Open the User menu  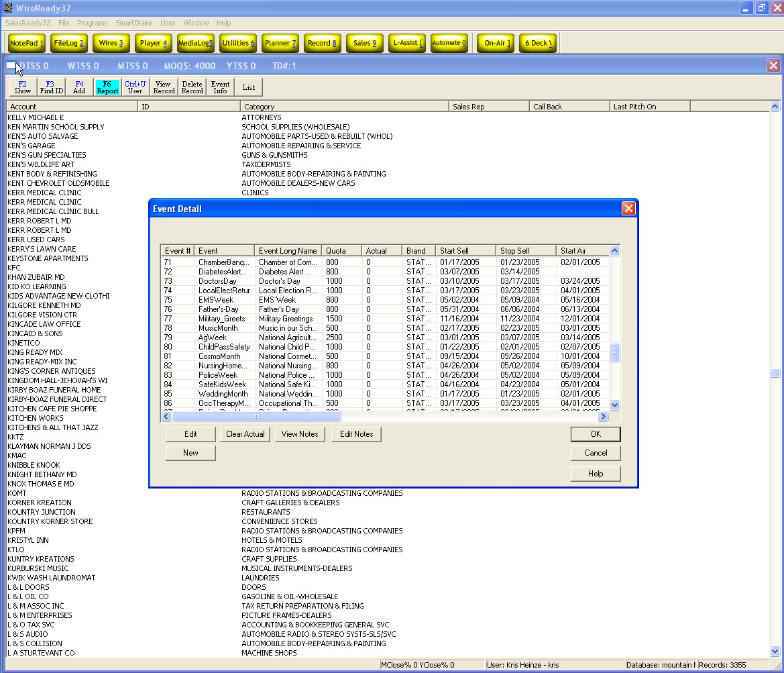168,23
